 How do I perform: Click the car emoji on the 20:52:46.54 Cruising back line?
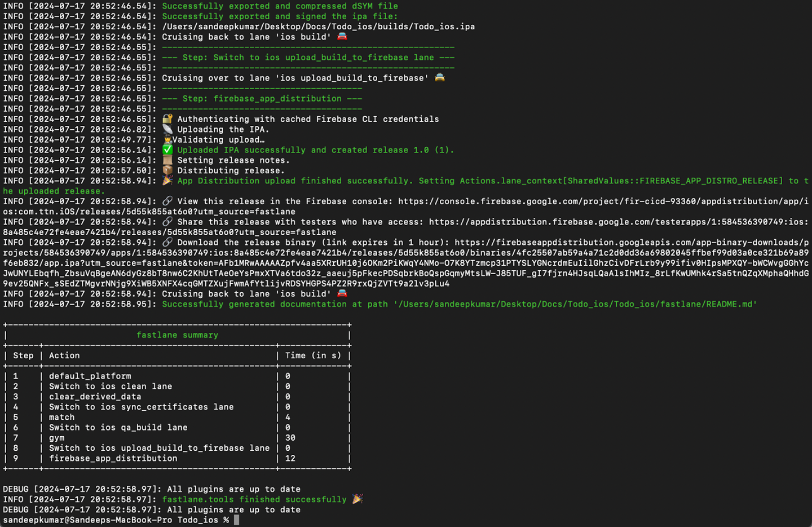tap(342, 37)
